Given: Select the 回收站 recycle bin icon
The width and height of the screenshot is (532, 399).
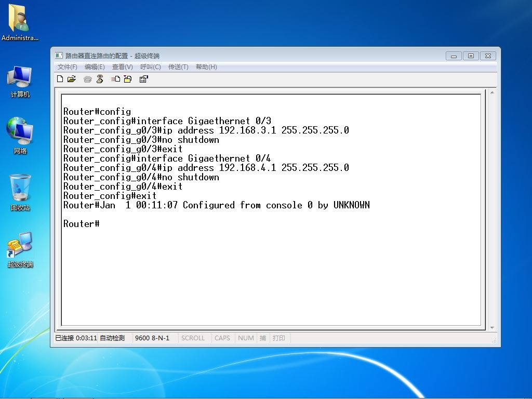Looking at the screenshot, I should [x=20, y=192].
